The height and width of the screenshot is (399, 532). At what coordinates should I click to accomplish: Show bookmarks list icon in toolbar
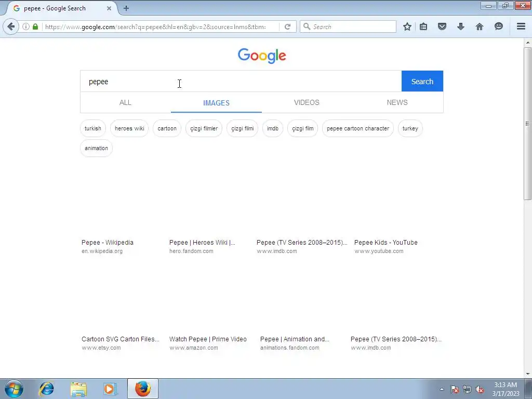423,26
